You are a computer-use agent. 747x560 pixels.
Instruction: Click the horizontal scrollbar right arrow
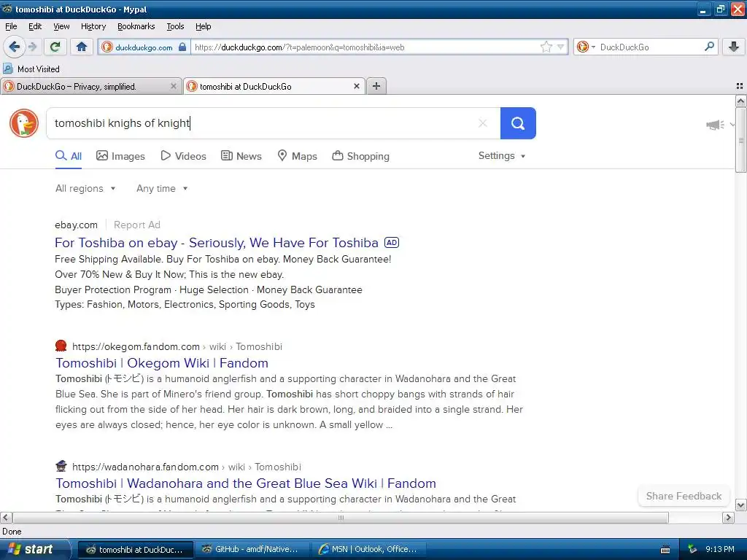tap(728, 518)
